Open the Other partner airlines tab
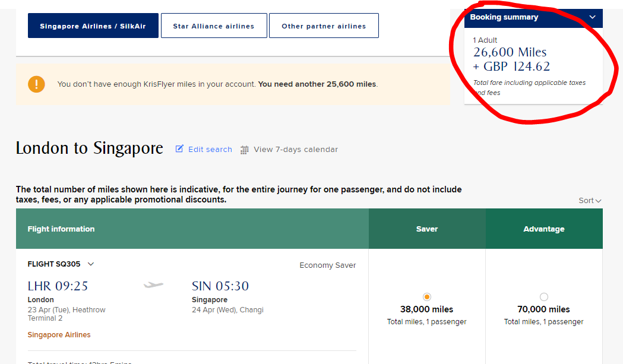Image resolution: width=623 pixels, height=364 pixels. (324, 26)
